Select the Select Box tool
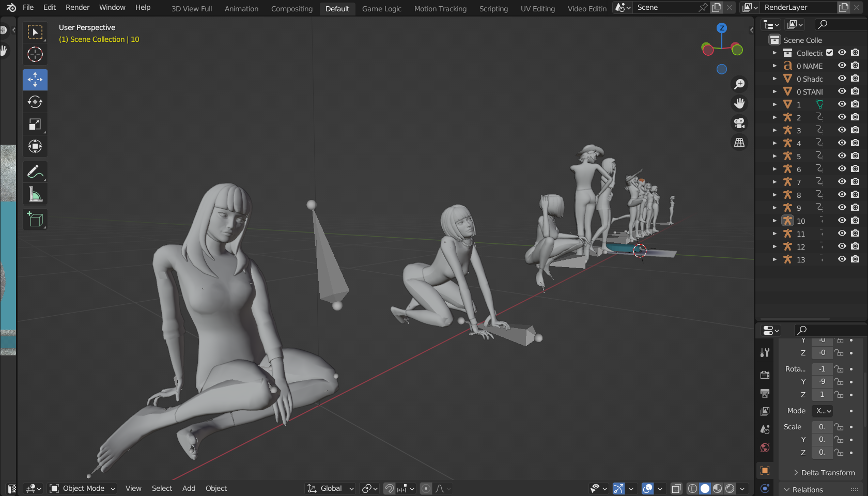This screenshot has width=868, height=496. click(35, 32)
